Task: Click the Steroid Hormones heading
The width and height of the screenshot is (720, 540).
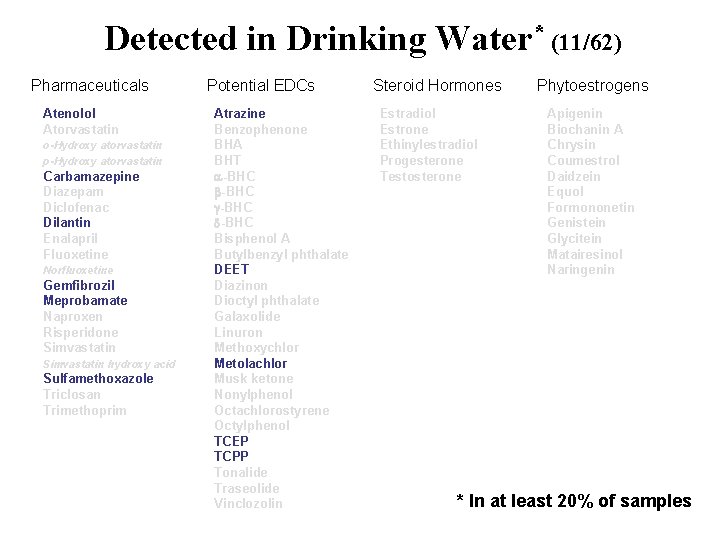Action: 437,85
